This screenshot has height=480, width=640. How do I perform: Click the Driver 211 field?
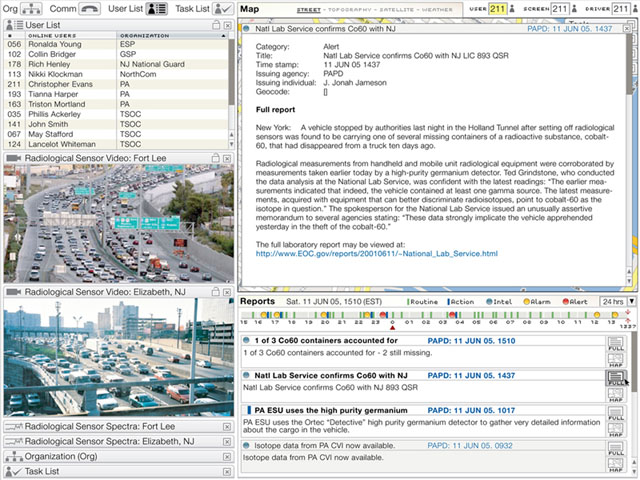pyautogui.click(x=620, y=9)
